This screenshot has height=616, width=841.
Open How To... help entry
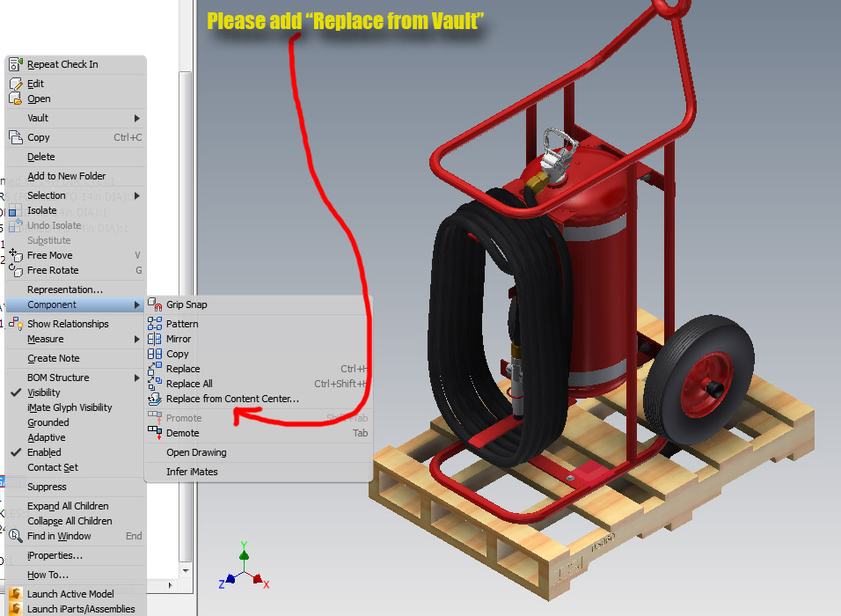[x=75, y=575]
